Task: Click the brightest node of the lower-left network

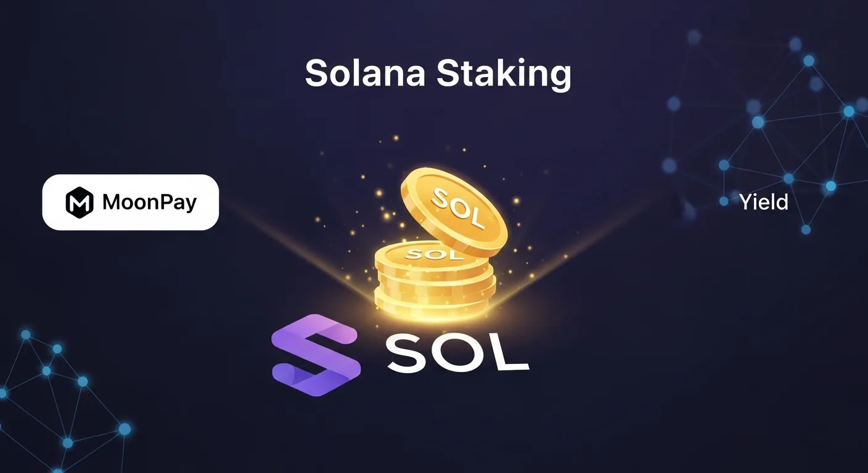Action: [125, 429]
